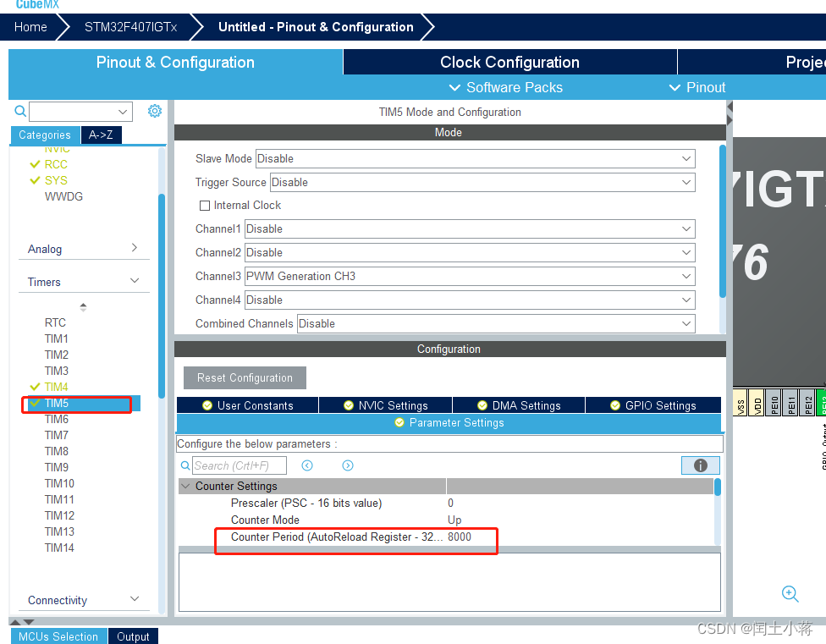Select WWDG in system core list

[x=63, y=196]
